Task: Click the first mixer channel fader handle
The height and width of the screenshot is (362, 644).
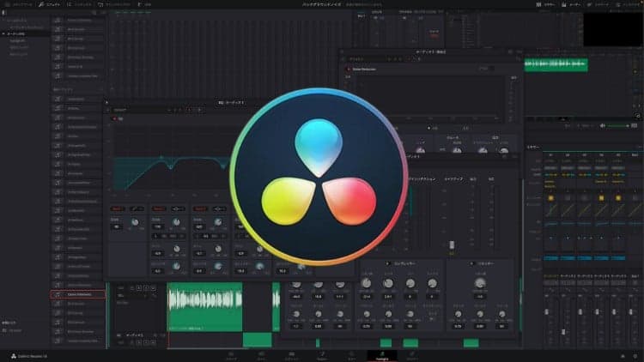Action: coord(547,312)
